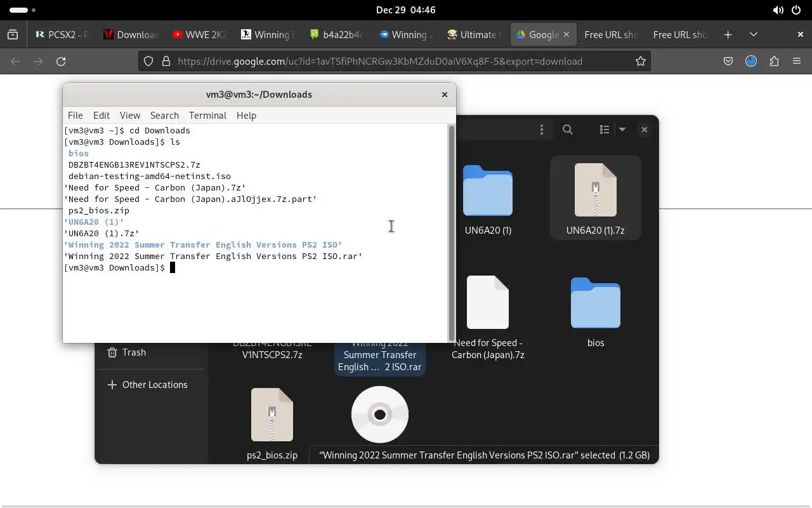
Task: Click debian-testing-amd64-netinst.iso line in terminal
Action: coord(150,176)
